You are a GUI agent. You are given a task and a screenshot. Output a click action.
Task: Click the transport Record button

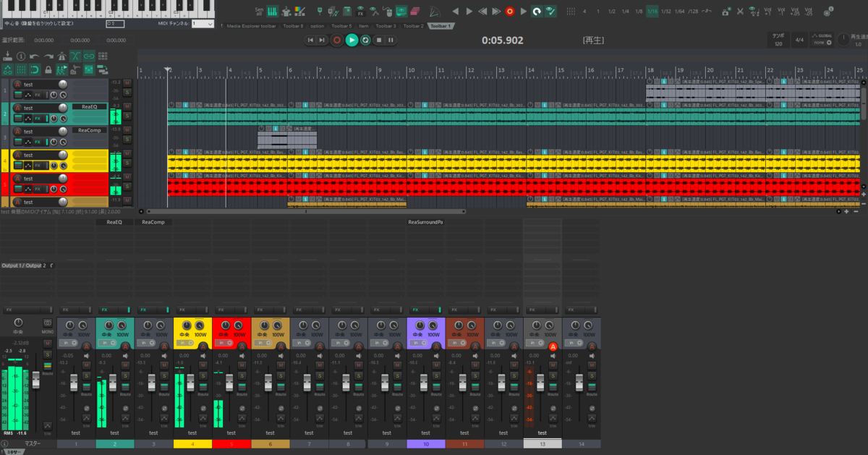click(336, 40)
